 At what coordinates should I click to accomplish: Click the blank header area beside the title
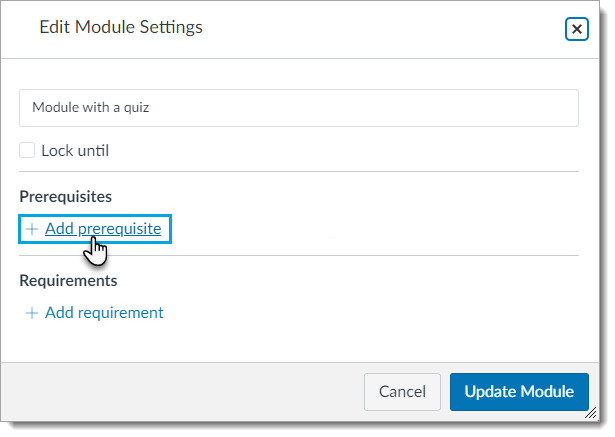[x=380, y=28]
